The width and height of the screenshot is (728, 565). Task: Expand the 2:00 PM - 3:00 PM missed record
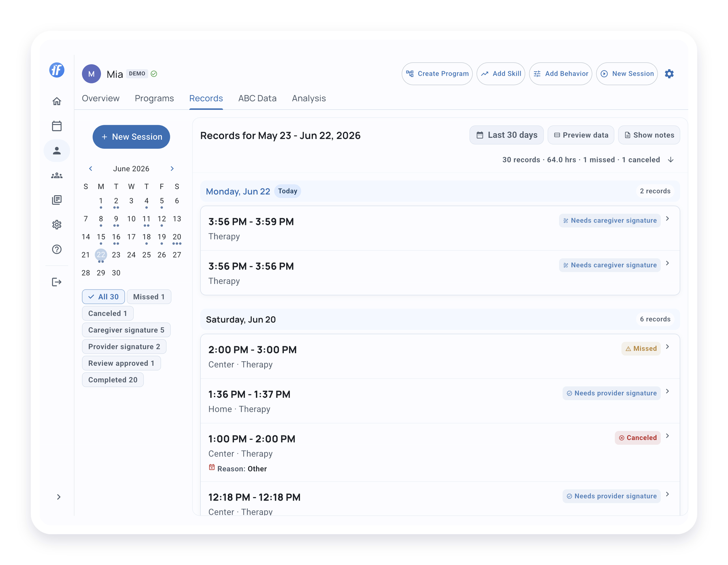[668, 347]
